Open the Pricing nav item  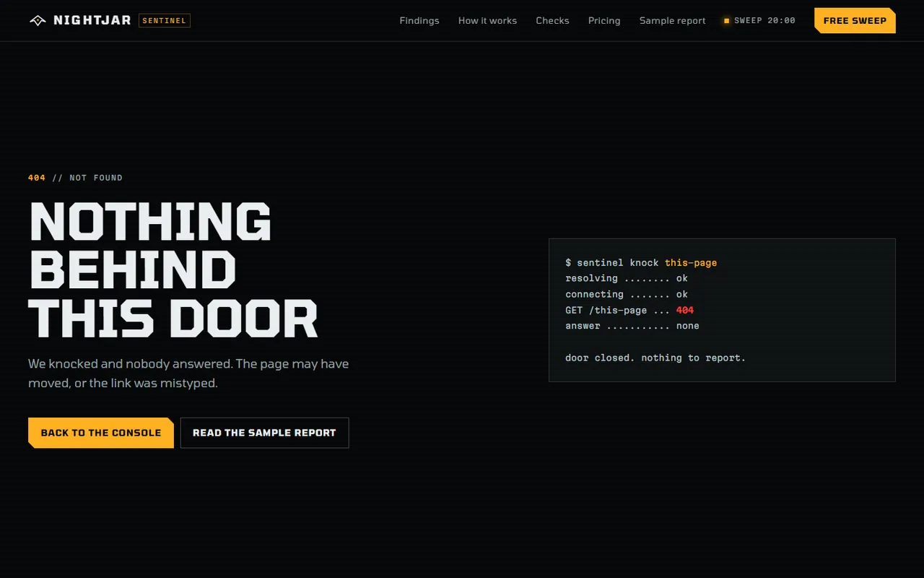604,20
